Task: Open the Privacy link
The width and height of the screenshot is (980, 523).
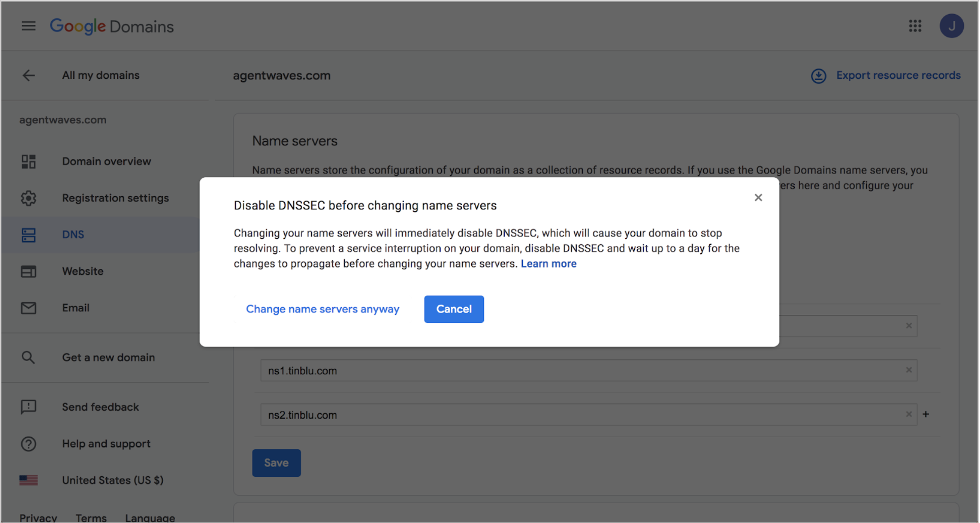Action: tap(38, 517)
